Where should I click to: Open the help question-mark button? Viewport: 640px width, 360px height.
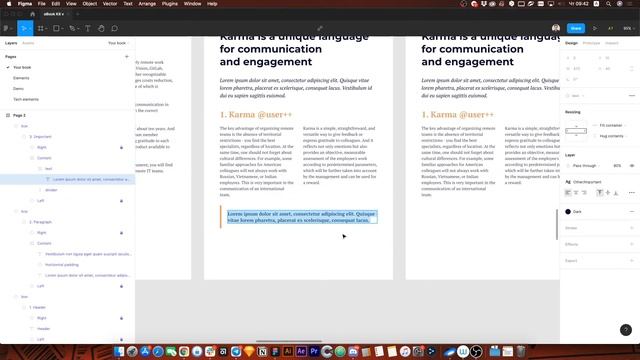pos(626,330)
